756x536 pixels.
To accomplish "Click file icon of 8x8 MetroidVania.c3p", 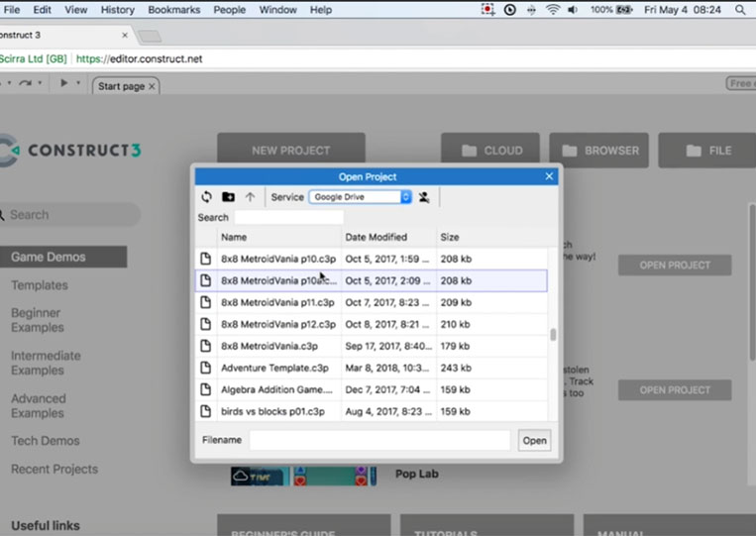I will (x=206, y=346).
